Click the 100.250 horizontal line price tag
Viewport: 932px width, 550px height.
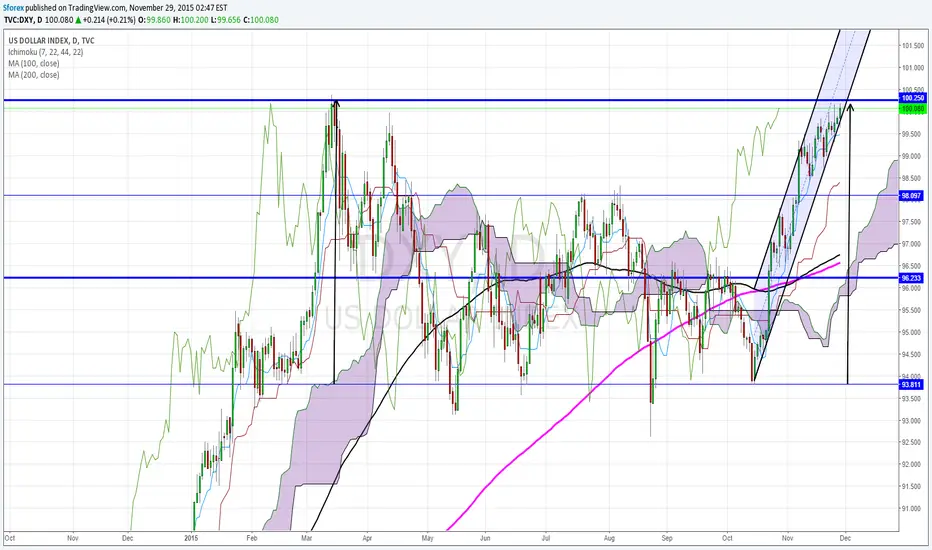pyautogui.click(x=912, y=98)
